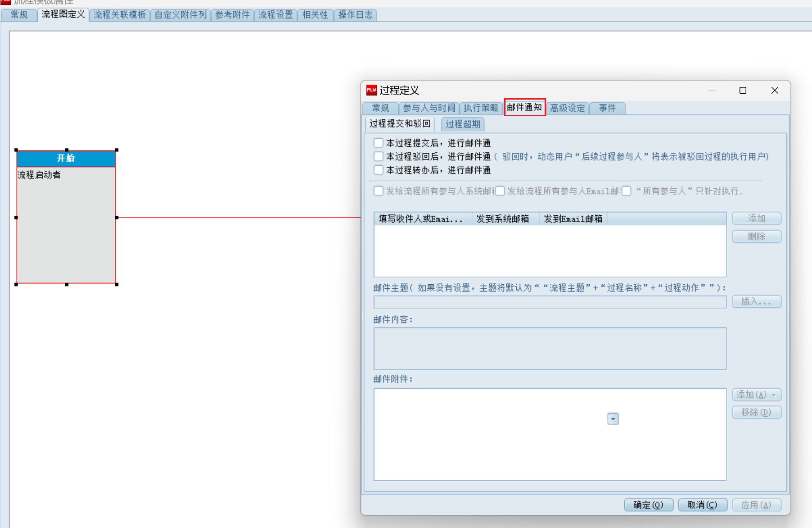Confirm with 确定(O) button
Viewport: 812px width, 528px height.
(x=649, y=505)
